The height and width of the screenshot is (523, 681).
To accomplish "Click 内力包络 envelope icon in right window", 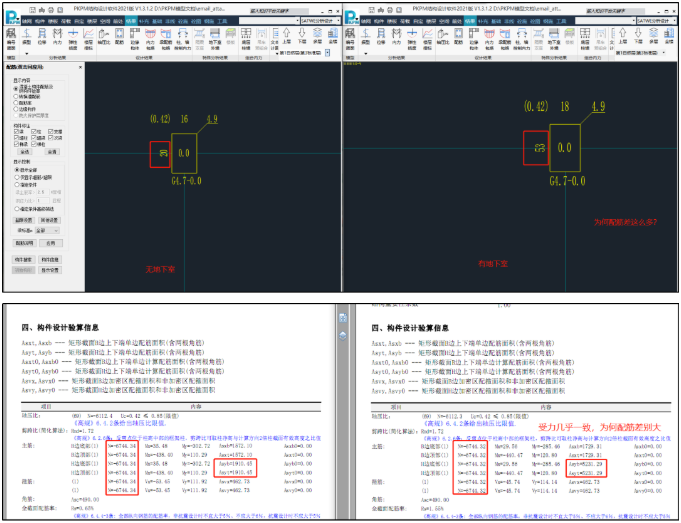I will [489, 38].
